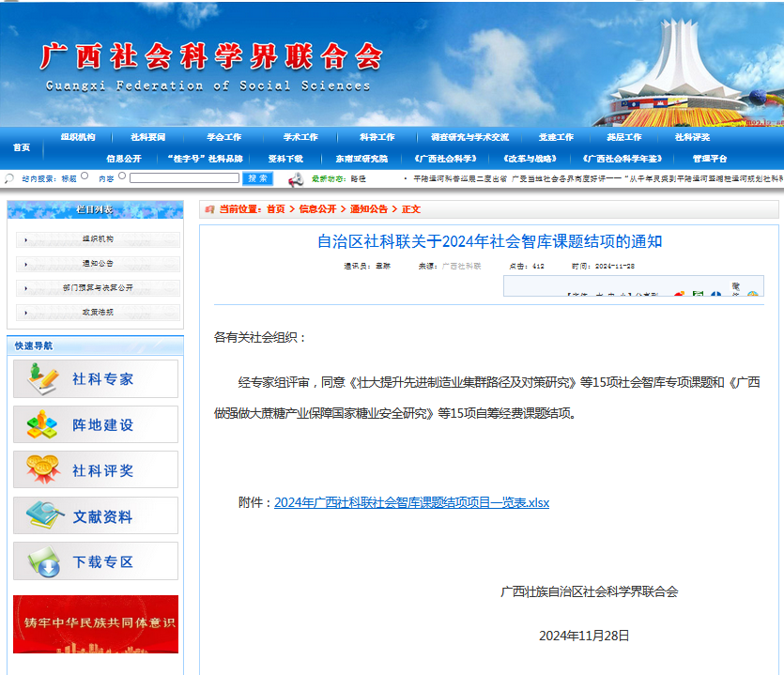
Task: Open the 《改革与战略》 navigation link
Action: pyautogui.click(x=530, y=159)
